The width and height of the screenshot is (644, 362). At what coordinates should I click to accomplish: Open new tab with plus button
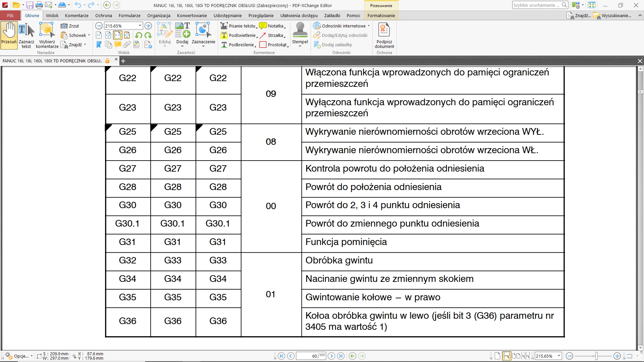tap(123, 61)
